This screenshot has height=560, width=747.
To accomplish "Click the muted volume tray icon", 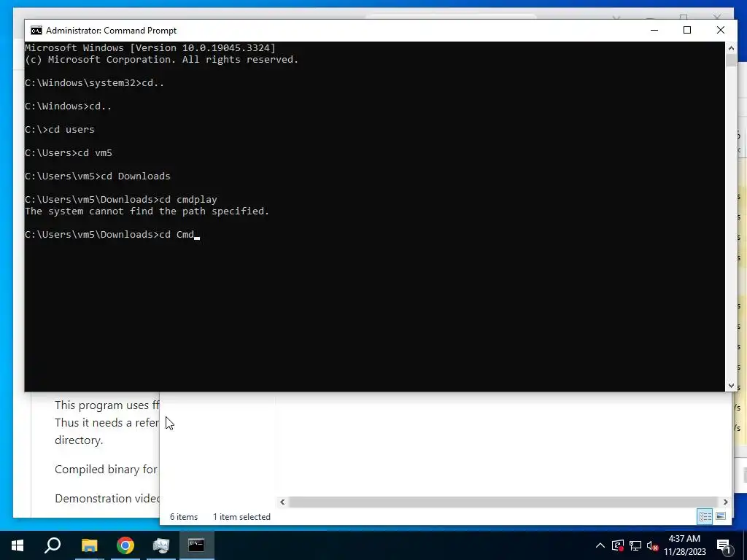I will (x=653, y=545).
